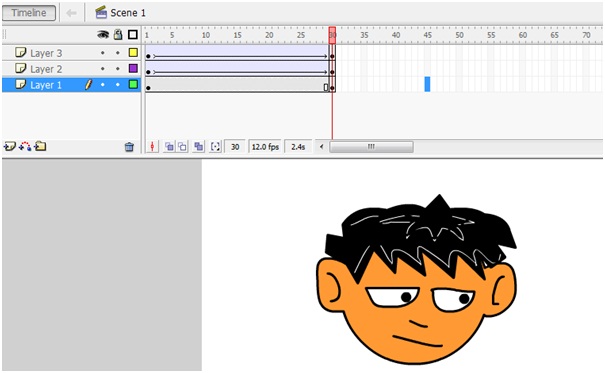The height and width of the screenshot is (373, 605).
Task: Click the timeline horizontal scrollbar thumb
Action: pos(371,147)
